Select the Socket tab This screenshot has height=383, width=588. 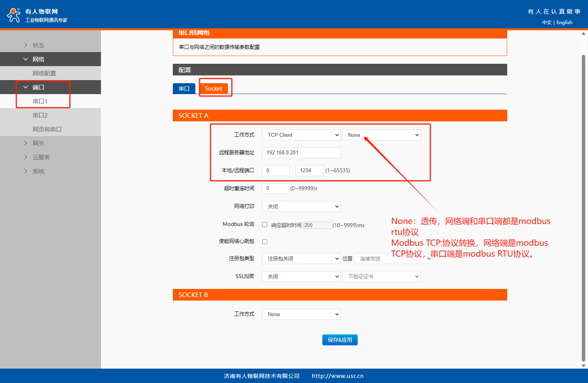(214, 89)
